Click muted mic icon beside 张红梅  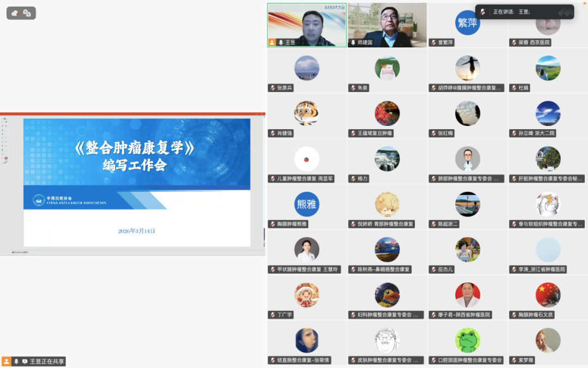point(434,134)
